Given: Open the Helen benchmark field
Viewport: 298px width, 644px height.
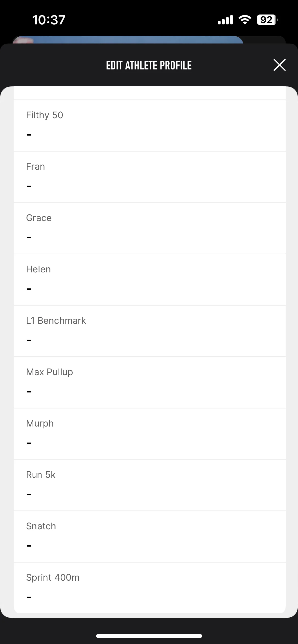Looking at the screenshot, I should point(150,280).
